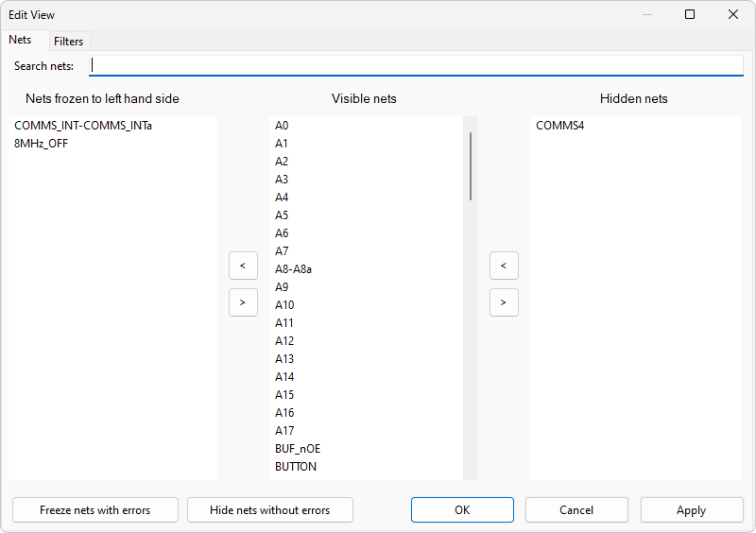756x533 pixels.
Task: Click the left arrow button between frozen and visible nets
Action: (243, 266)
